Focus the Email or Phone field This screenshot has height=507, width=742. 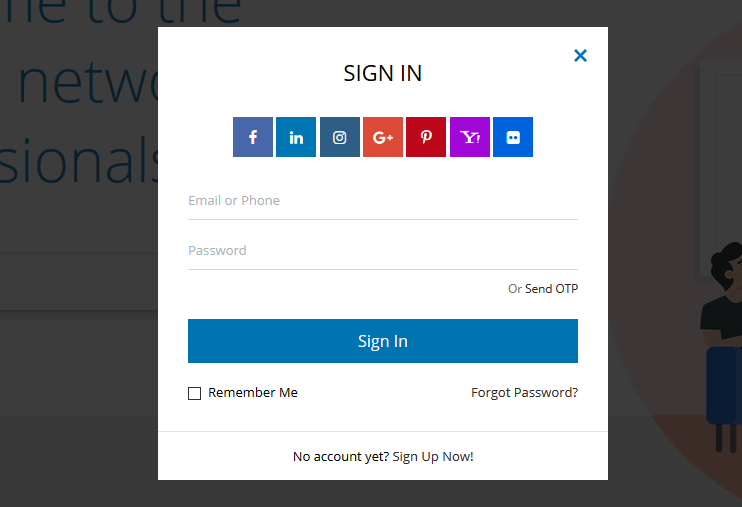pos(382,201)
